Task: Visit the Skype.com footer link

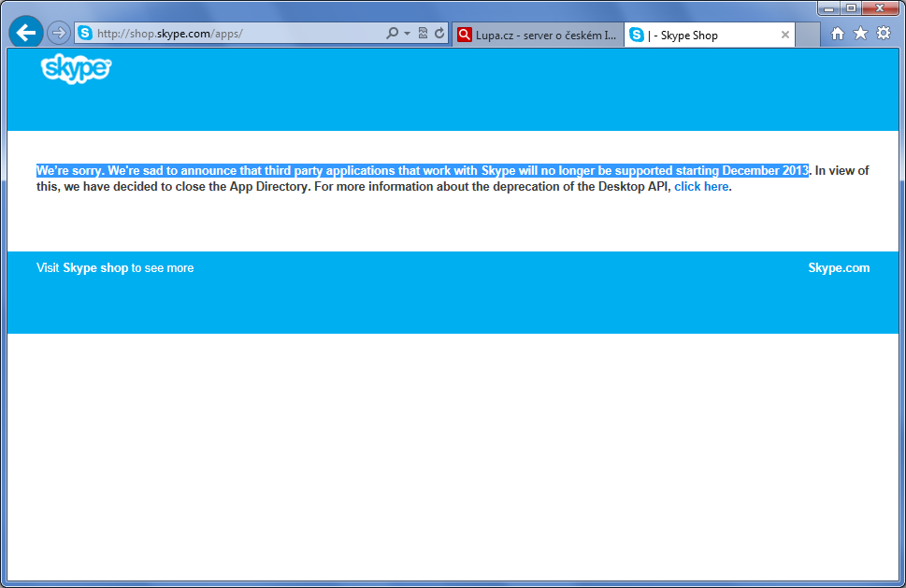Action: click(839, 268)
